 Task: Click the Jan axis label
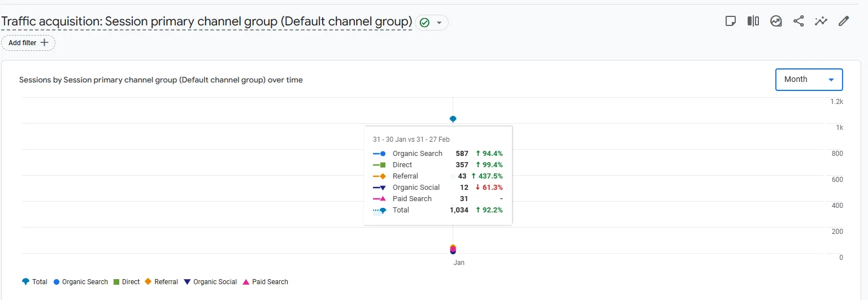click(x=459, y=263)
